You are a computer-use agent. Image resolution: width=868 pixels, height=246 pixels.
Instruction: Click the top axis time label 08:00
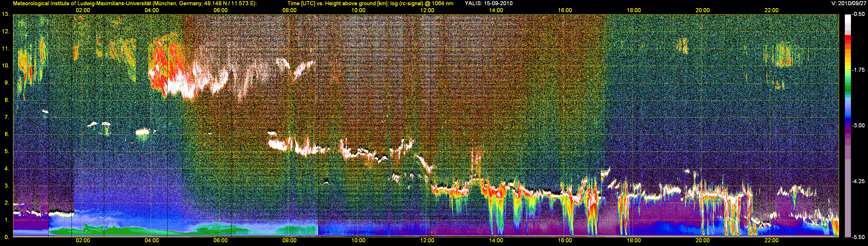(289, 10)
